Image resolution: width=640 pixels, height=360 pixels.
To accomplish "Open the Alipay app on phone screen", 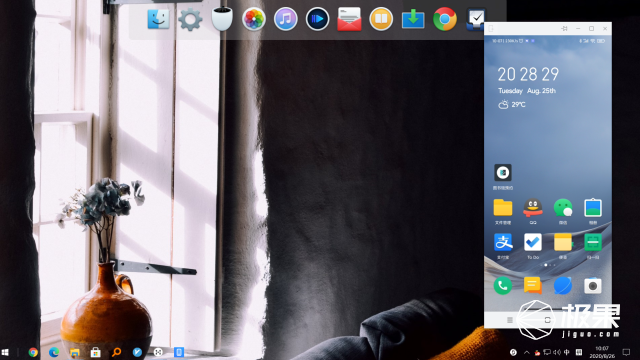I will coord(503,242).
